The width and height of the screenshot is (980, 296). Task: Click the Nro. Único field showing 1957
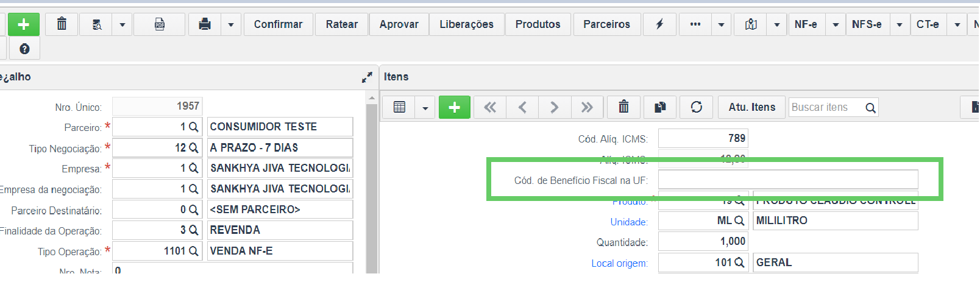[157, 106]
